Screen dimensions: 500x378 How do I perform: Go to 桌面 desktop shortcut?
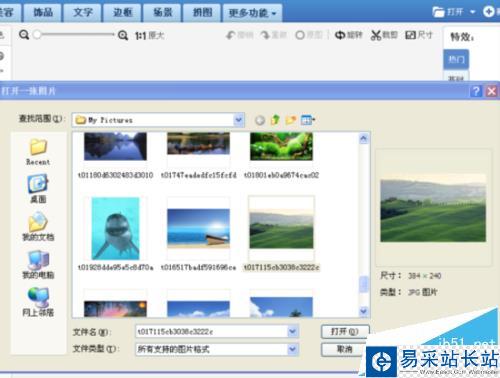38,189
